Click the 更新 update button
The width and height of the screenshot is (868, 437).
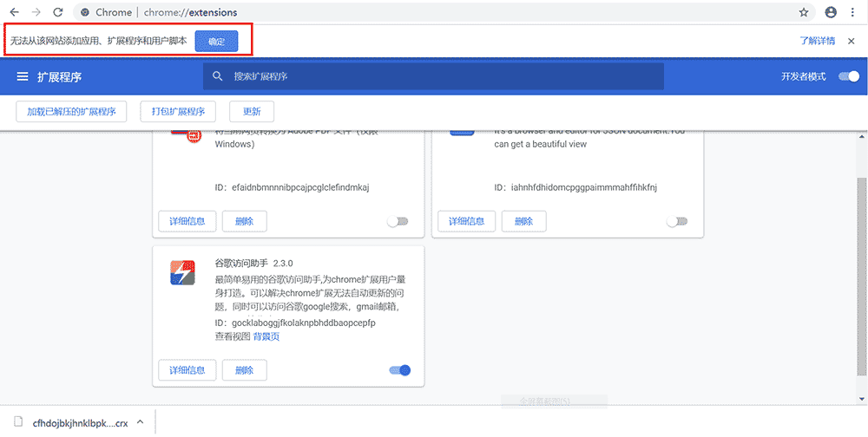252,111
